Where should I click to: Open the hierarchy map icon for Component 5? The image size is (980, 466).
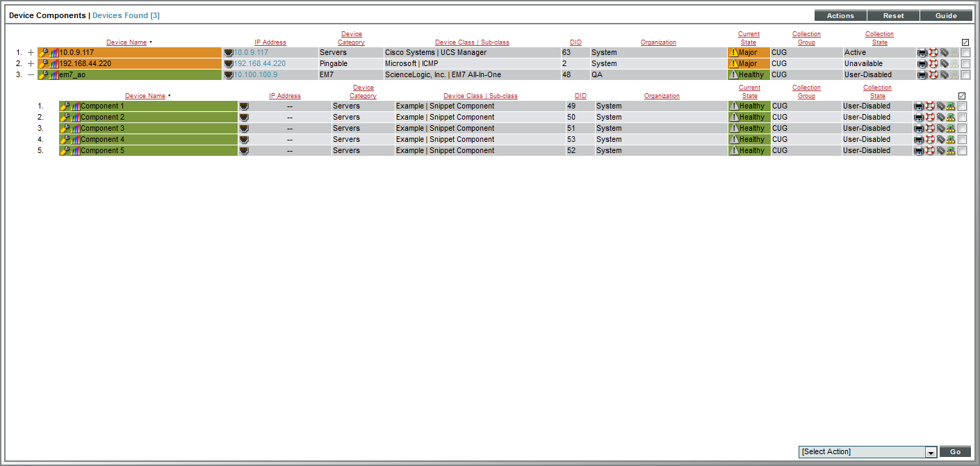point(950,151)
